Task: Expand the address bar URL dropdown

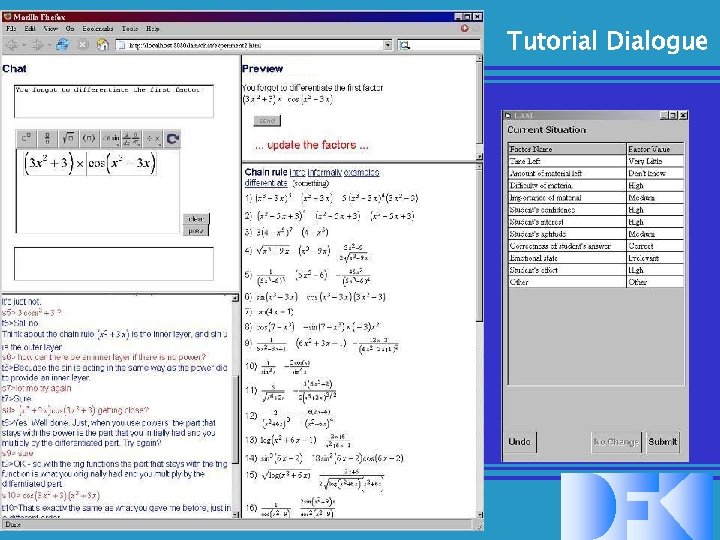Action: coord(388,45)
